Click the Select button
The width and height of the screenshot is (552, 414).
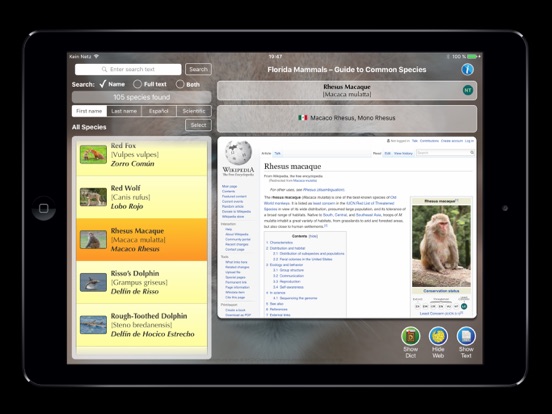[199, 125]
